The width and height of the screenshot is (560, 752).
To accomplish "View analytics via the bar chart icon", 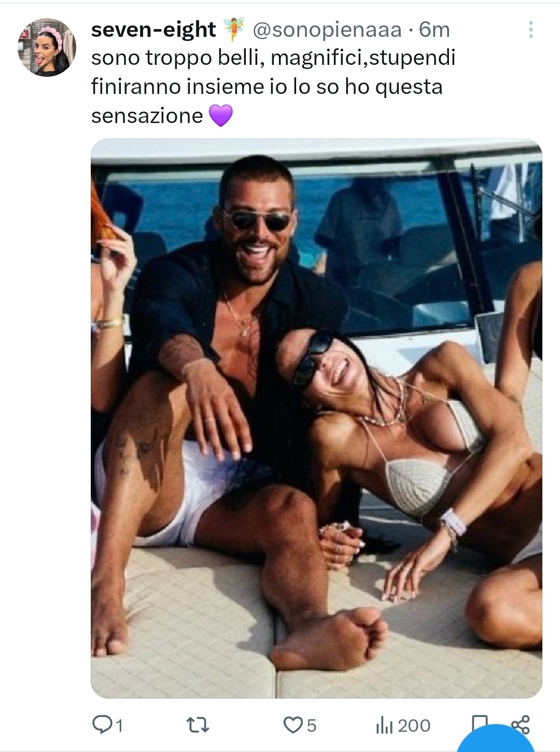I will [x=384, y=725].
